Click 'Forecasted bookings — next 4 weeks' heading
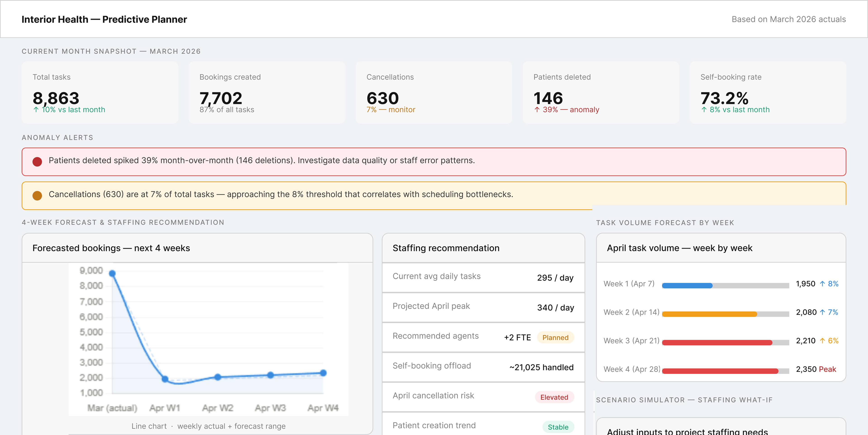This screenshot has height=435, width=868. coord(111,248)
